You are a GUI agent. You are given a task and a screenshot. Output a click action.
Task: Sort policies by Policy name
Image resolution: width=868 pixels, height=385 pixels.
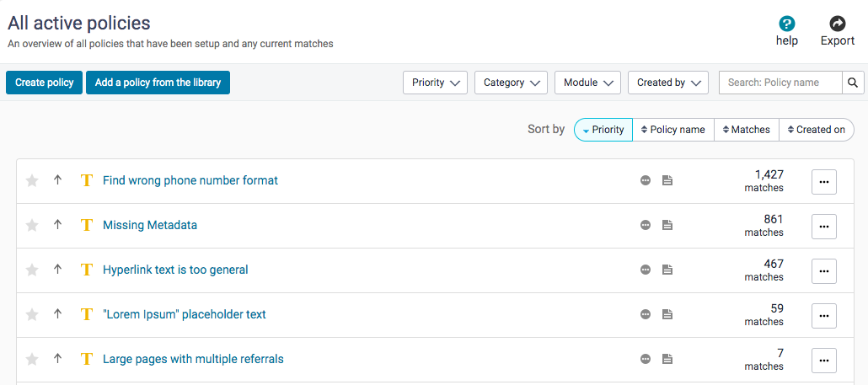coord(672,130)
